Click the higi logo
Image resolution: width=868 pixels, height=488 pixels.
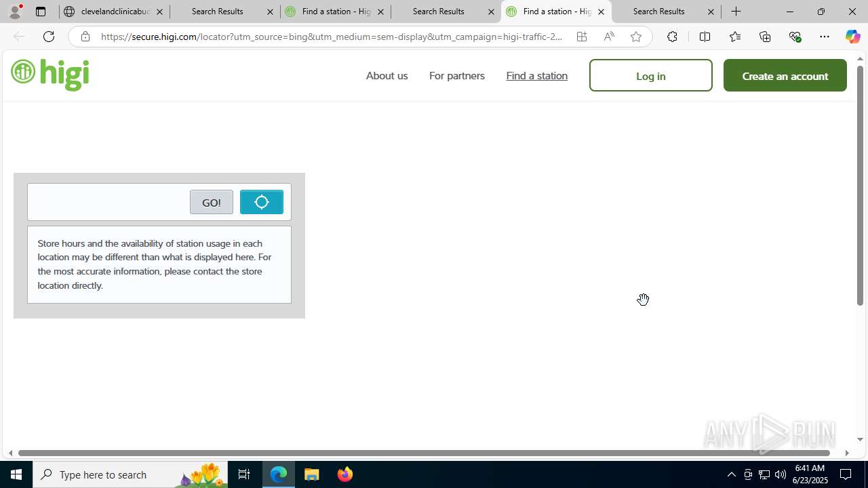pos(50,74)
